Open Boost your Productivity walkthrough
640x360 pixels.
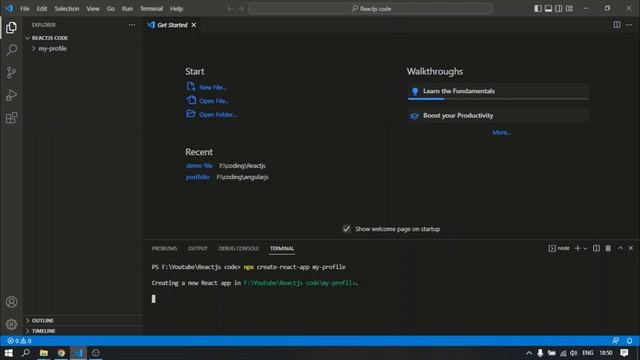[x=498, y=116]
